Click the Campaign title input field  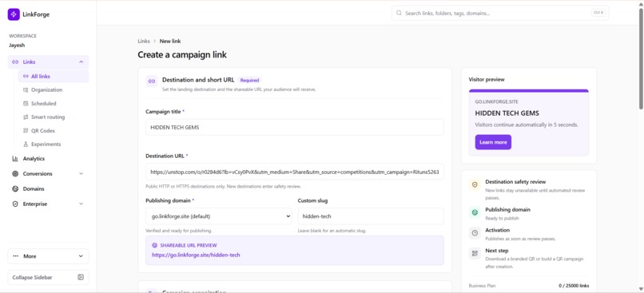[x=295, y=127]
